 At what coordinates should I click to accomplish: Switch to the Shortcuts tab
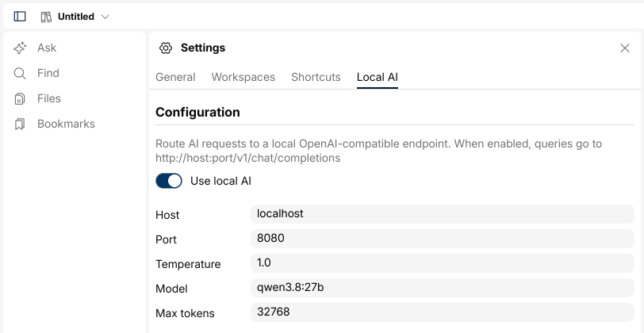[316, 77]
